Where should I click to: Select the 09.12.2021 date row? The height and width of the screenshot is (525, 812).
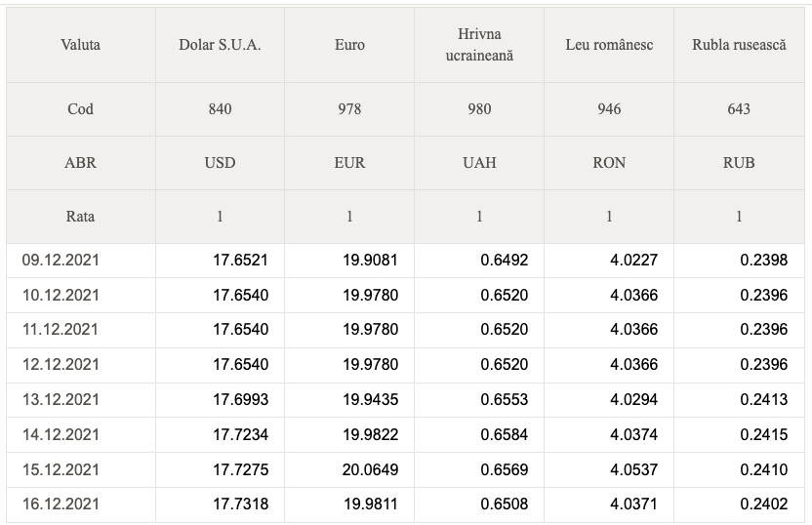pos(405,261)
